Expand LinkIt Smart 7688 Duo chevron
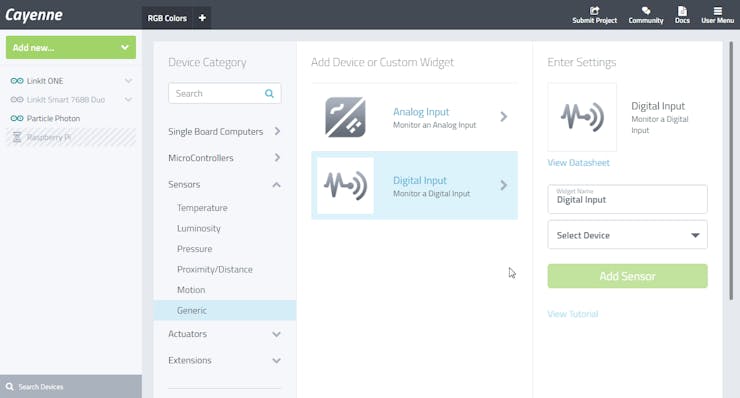 pyautogui.click(x=128, y=100)
